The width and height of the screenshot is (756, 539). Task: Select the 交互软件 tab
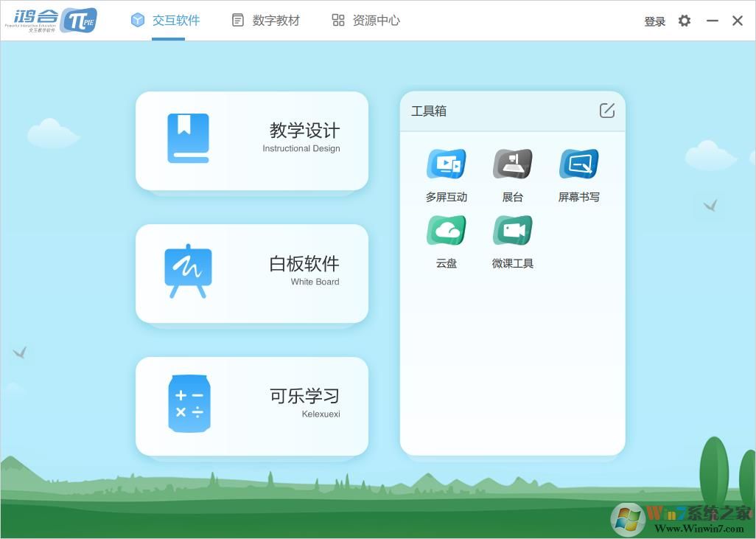click(x=166, y=21)
